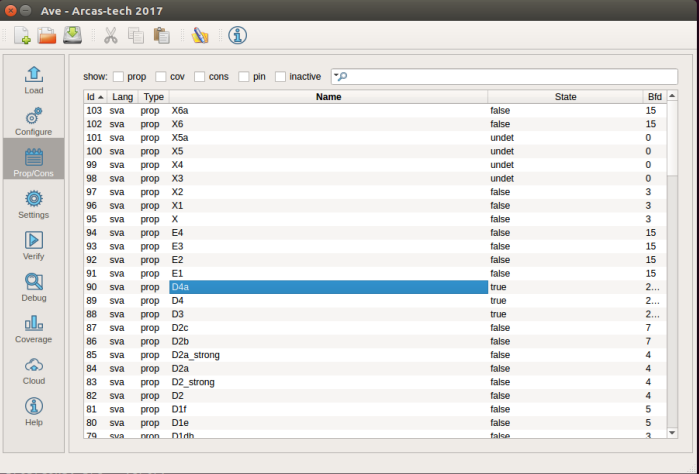Viewport: 699px width, 474px height.
Task: Select property row E3
Action: click(x=375, y=247)
